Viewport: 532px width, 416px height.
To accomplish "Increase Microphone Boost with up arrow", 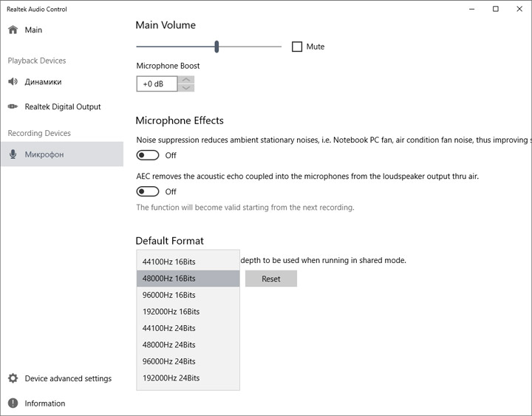I will (x=187, y=80).
